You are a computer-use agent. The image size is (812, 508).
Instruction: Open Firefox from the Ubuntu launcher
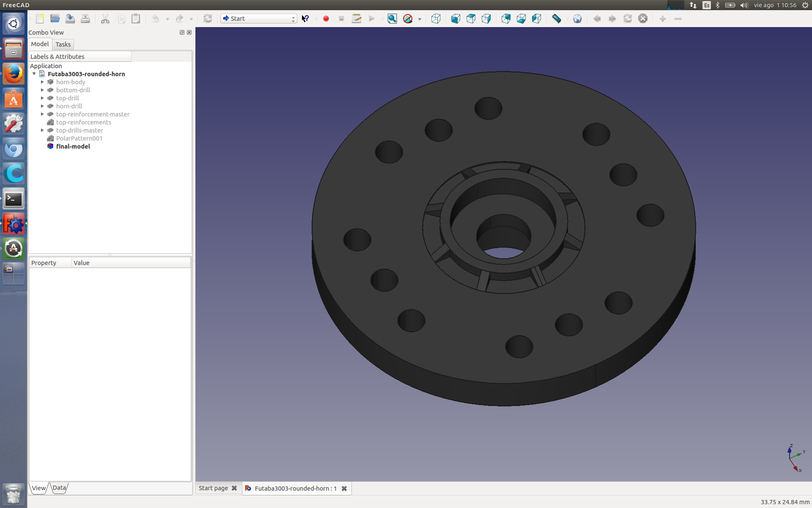[14, 74]
